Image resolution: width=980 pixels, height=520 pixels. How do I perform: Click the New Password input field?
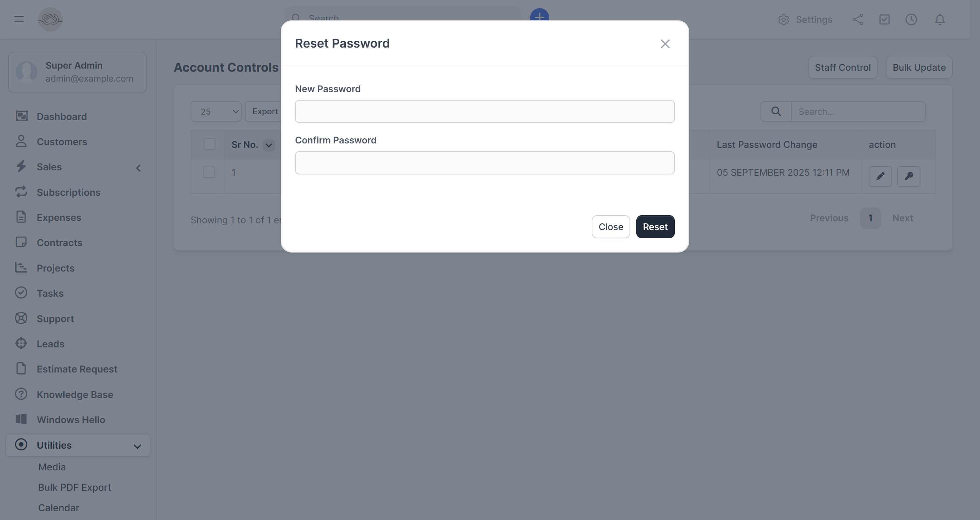click(x=484, y=111)
